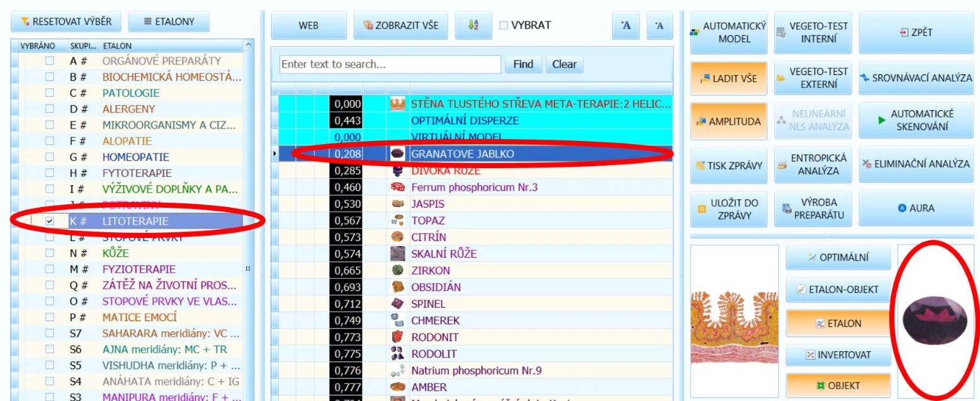This screenshot has height=401, width=980.
Task: Check the H # FYTOTERAPIE checkbox
Action: (x=50, y=173)
